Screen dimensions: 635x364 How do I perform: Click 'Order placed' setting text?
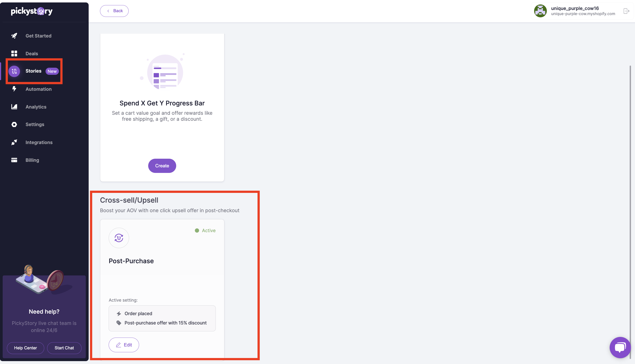pos(138,313)
